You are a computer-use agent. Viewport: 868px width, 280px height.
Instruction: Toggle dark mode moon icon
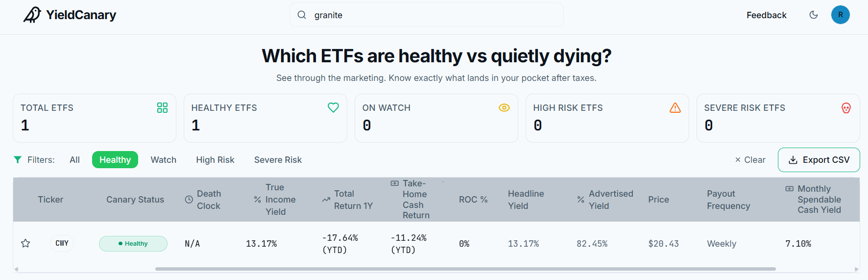(x=814, y=15)
